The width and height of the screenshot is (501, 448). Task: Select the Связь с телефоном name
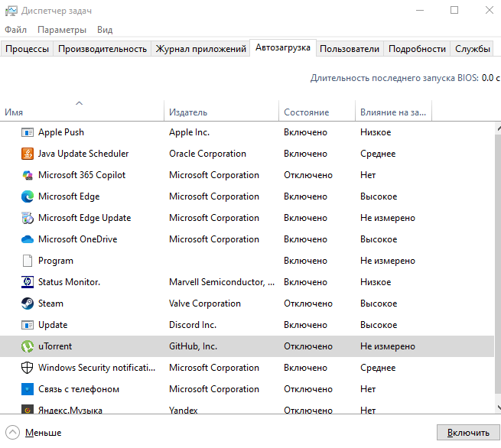pyautogui.click(x=79, y=389)
